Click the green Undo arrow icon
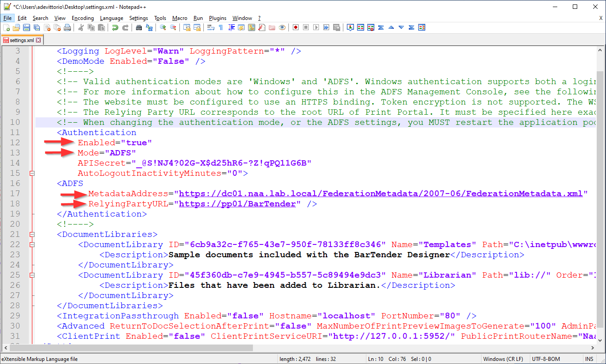Viewport: 606px width, 364px height. [115, 27]
